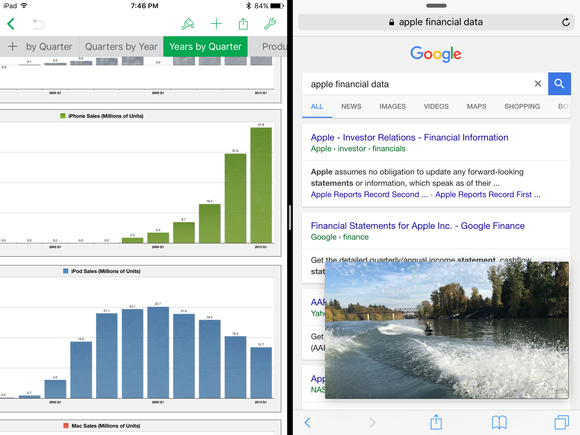This screenshot has width=580, height=435.
Task: Tap the Google search text field
Action: pos(418,84)
